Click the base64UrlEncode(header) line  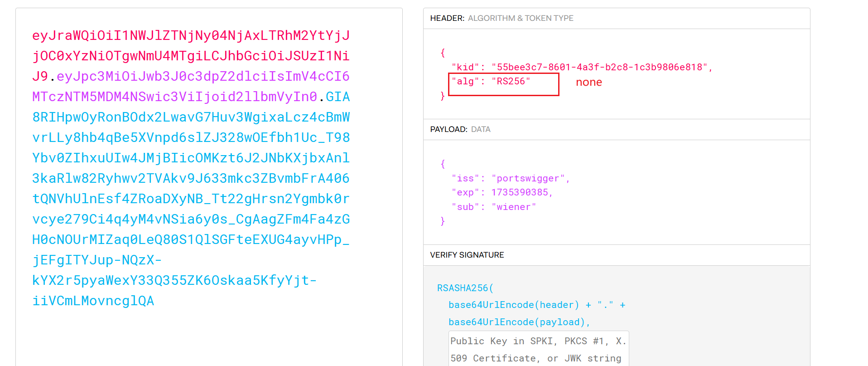(514, 305)
